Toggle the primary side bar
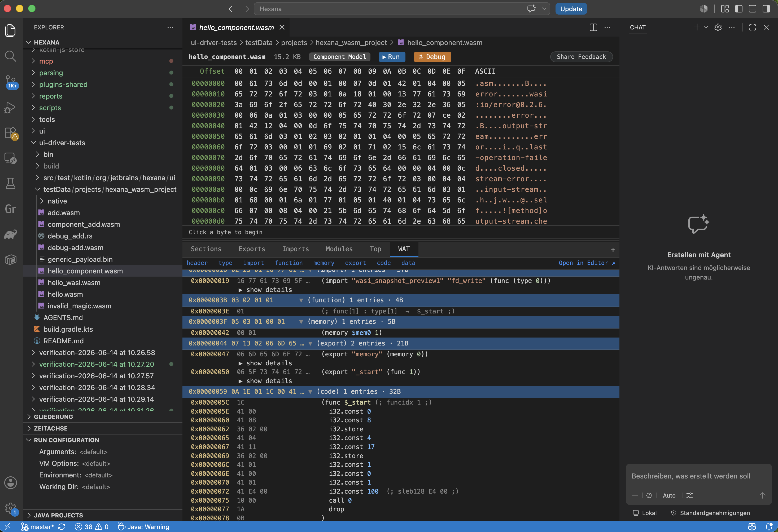Image resolution: width=778 pixels, height=532 pixels. (x=738, y=9)
